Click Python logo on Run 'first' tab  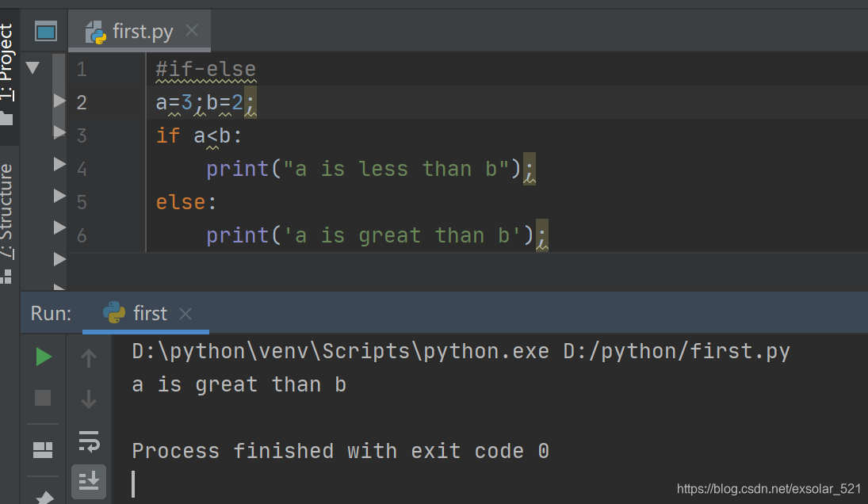coord(114,312)
